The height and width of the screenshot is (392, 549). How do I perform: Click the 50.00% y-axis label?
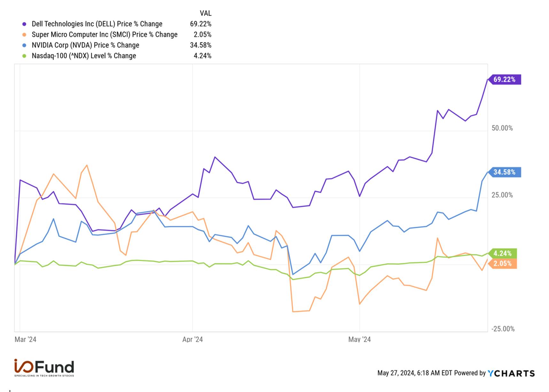(x=502, y=128)
